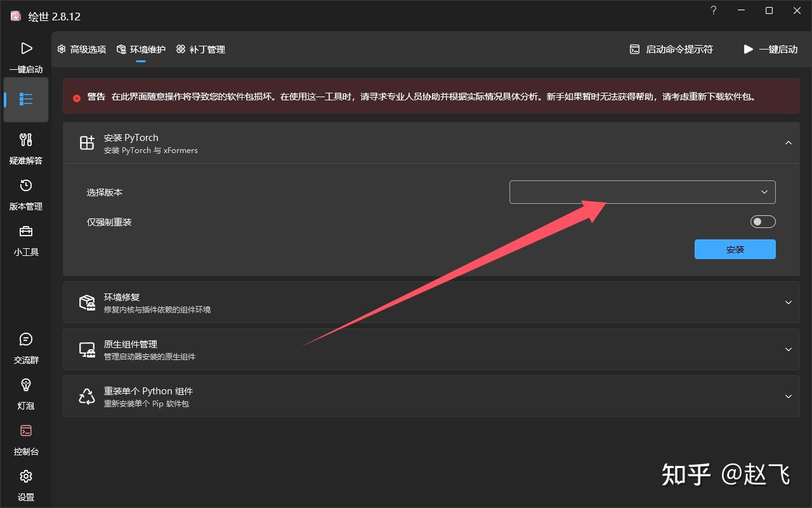812x508 pixels.
Task: Collapse the 安装 PyTorch section
Action: [788, 142]
